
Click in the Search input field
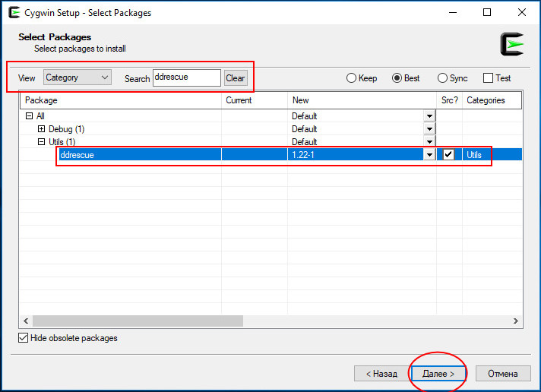187,77
